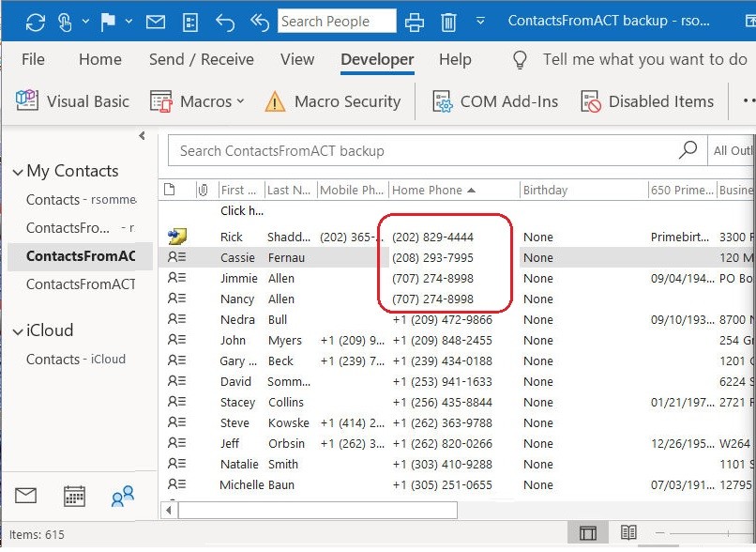
Task: Open the Touch/Mouse Mode dropdown arrow
Action: 85,22
